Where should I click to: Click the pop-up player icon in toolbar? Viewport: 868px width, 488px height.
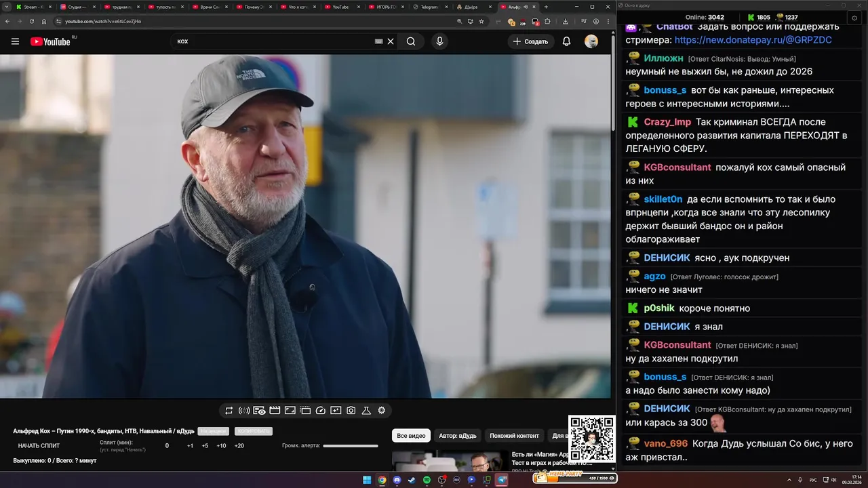pyautogui.click(x=305, y=411)
